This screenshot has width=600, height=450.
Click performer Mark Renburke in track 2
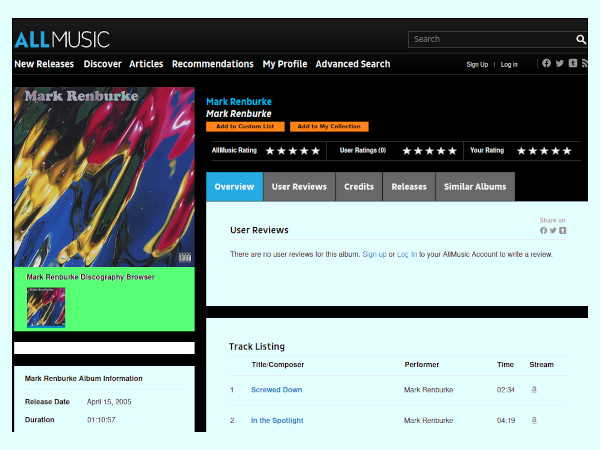pos(428,420)
